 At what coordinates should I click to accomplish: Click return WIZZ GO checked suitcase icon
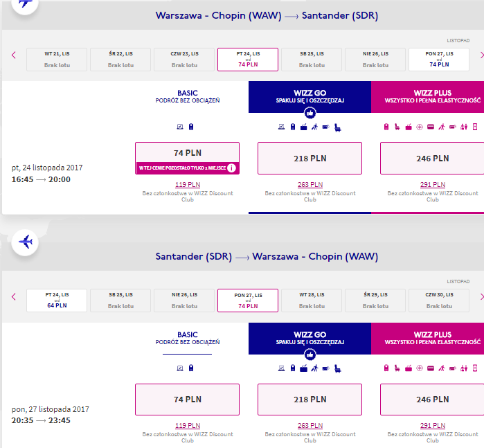coord(304,368)
